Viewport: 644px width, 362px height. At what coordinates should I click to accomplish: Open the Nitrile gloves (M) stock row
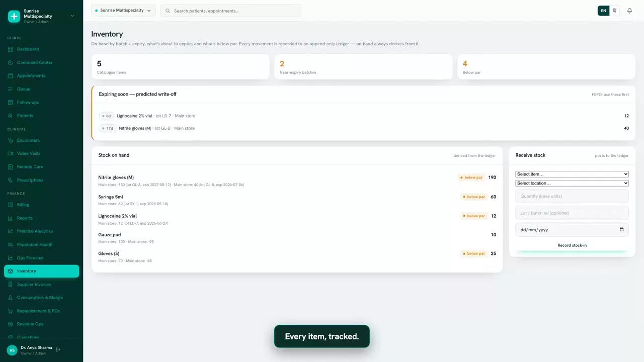point(297,180)
